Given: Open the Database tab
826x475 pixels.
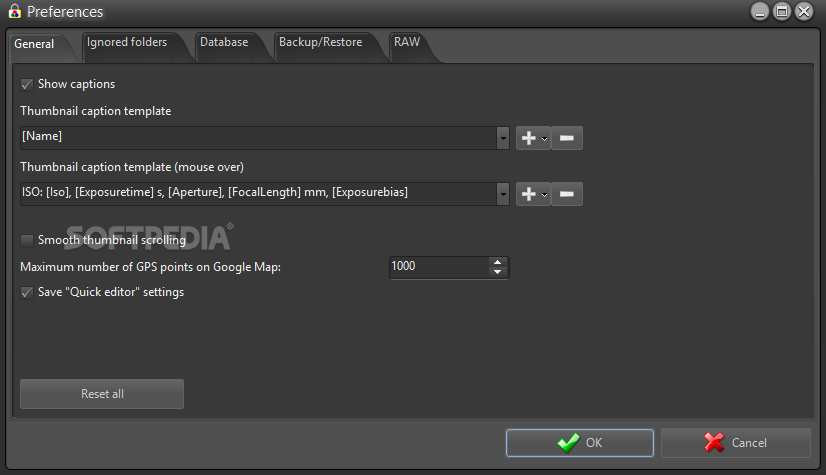Looking at the screenshot, I should point(224,42).
